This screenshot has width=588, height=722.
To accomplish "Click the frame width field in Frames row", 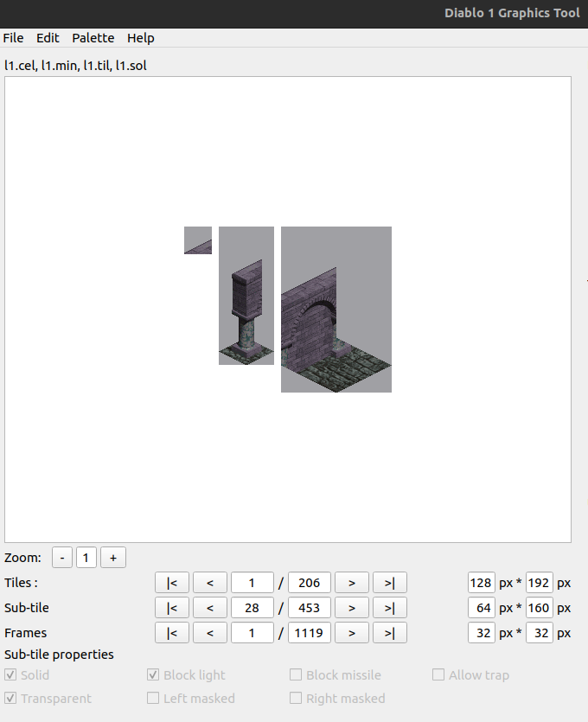I will pyautogui.click(x=481, y=633).
